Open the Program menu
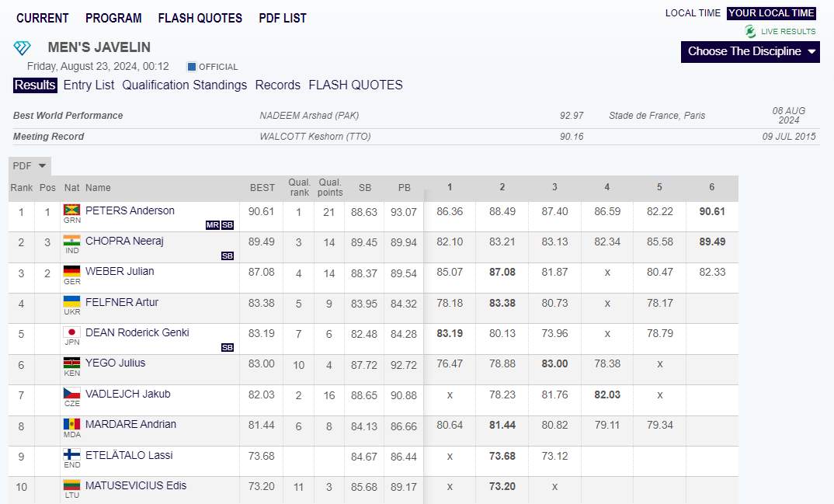 (113, 18)
